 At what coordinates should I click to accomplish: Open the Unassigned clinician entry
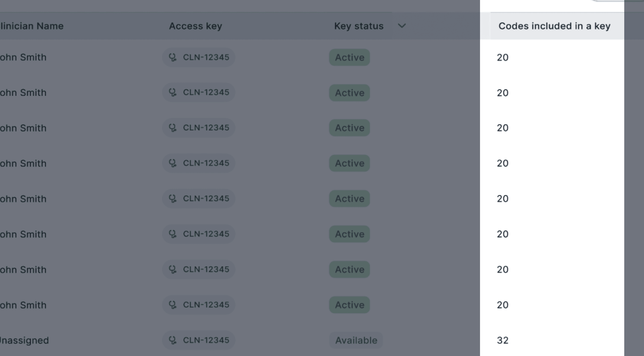click(x=24, y=340)
